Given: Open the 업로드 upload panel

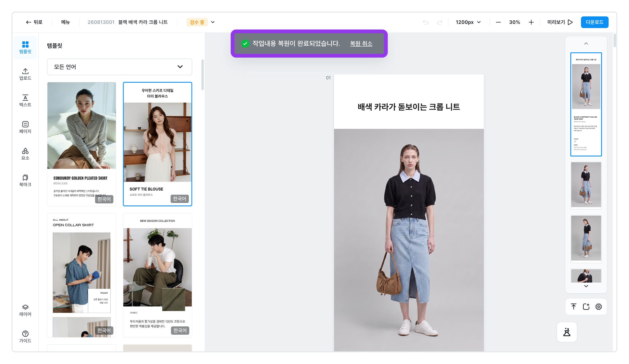Looking at the screenshot, I should click(x=25, y=74).
